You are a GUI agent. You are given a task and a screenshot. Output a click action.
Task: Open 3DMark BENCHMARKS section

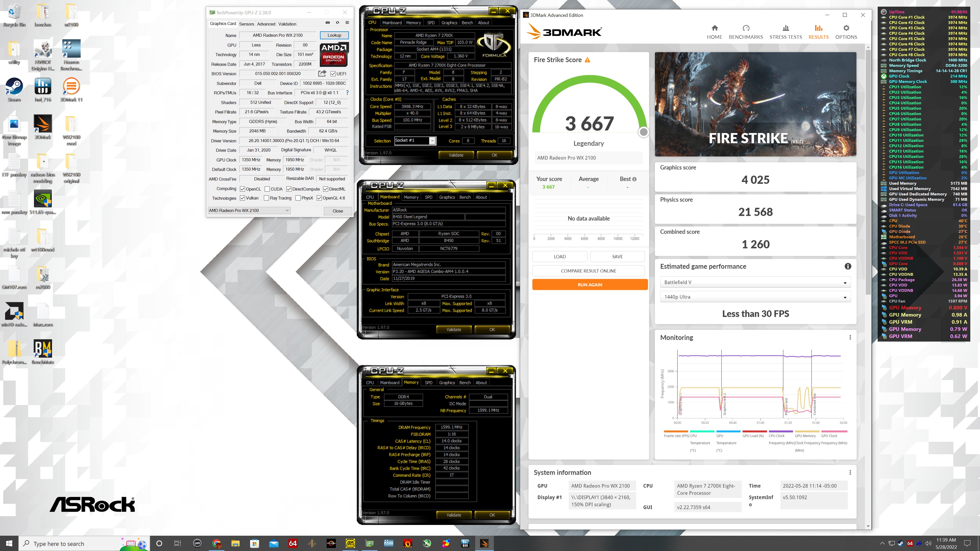[746, 32]
